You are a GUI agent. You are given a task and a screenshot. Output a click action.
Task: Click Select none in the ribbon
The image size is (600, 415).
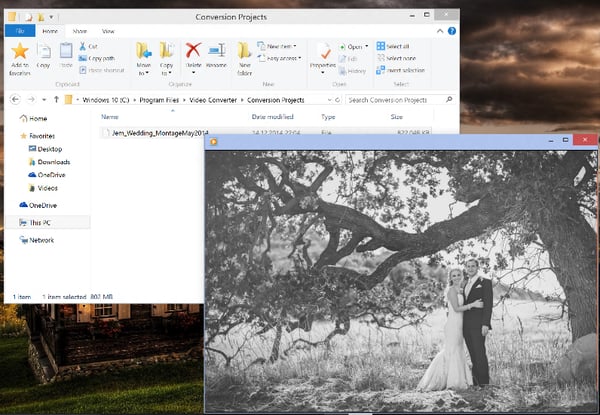pos(396,58)
